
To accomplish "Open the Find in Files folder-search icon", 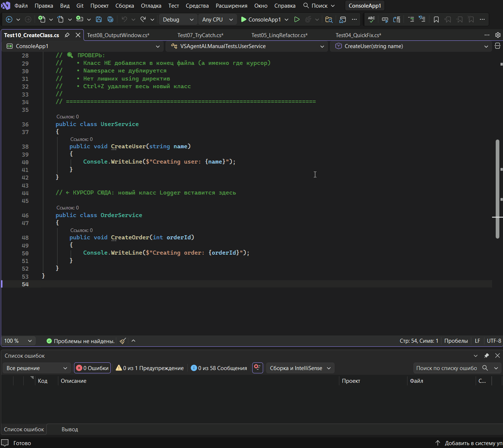I will [x=329, y=19].
